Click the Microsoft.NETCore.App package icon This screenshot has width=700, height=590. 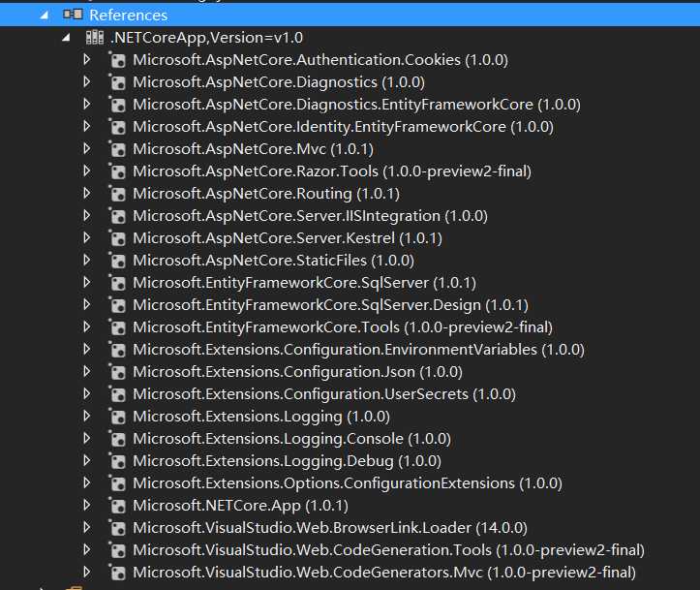click(x=118, y=506)
